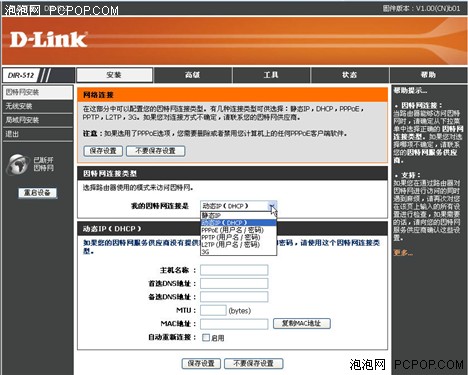Open the 帮助 help tab
Image resolution: width=468 pixels, height=375 pixels.
click(428, 75)
